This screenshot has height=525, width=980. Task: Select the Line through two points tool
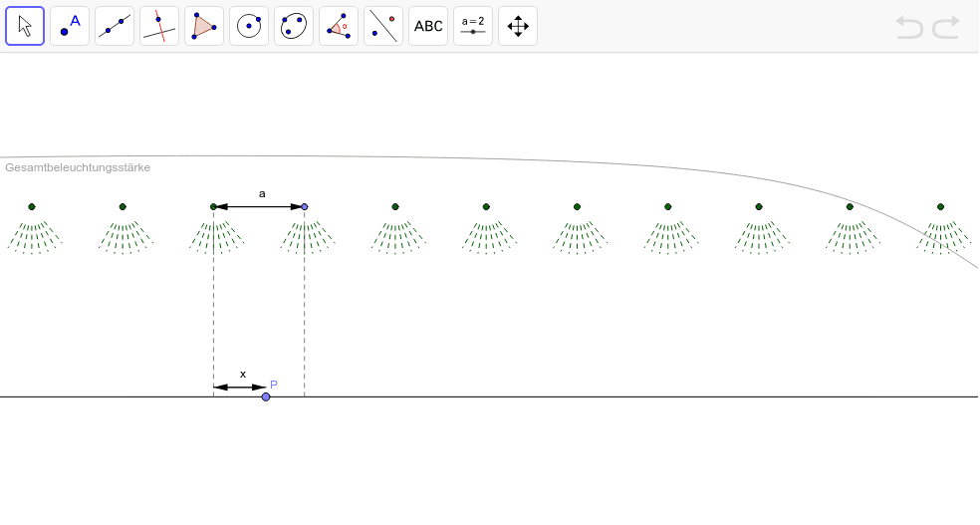pyautogui.click(x=115, y=26)
